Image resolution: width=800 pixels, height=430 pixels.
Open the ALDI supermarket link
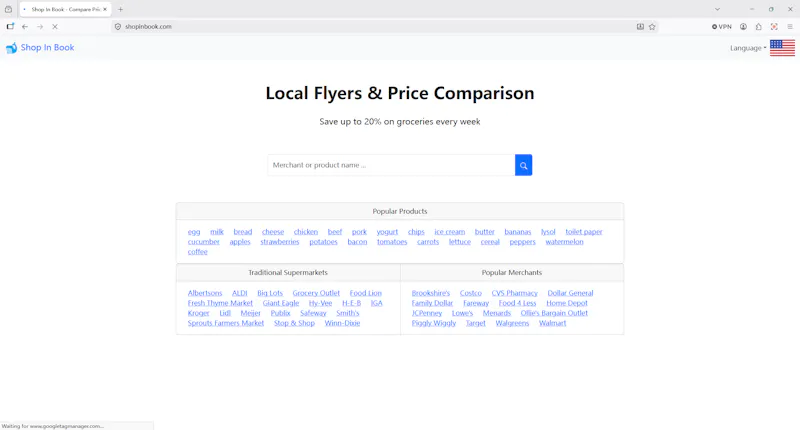240,293
